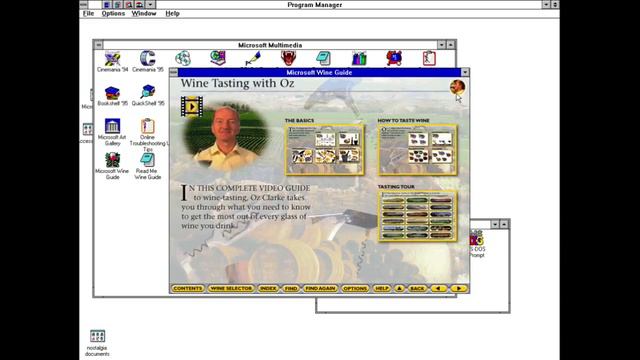Viewport: 640px width, 360px height.
Task: Select the teal notepad icon in the top row
Action: click(323, 58)
